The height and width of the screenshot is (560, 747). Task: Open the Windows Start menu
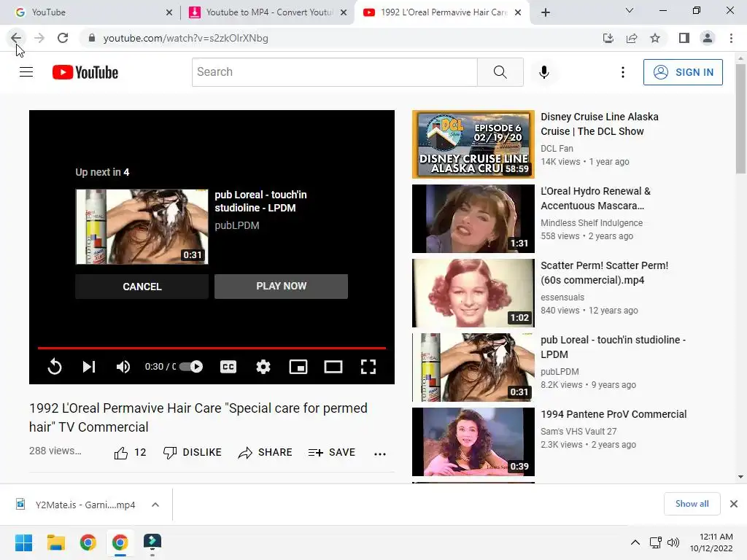(x=24, y=542)
